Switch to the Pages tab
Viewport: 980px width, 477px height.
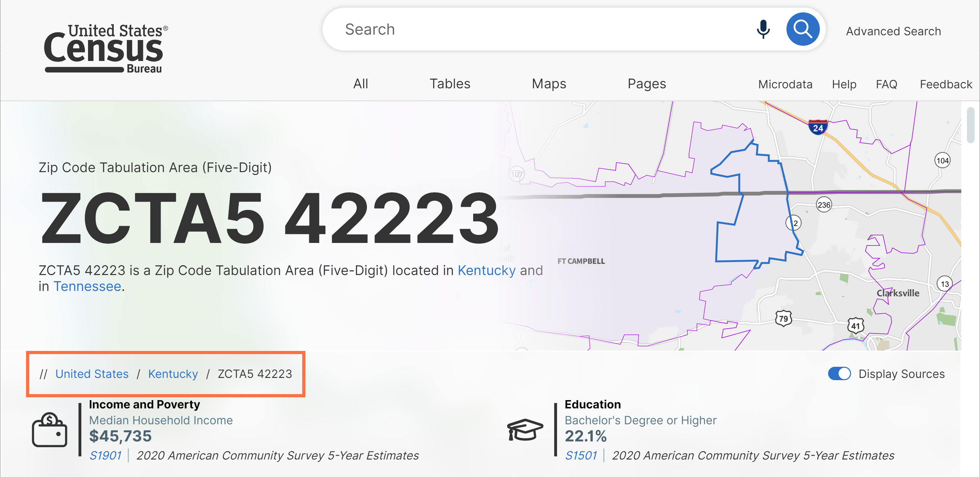click(647, 84)
